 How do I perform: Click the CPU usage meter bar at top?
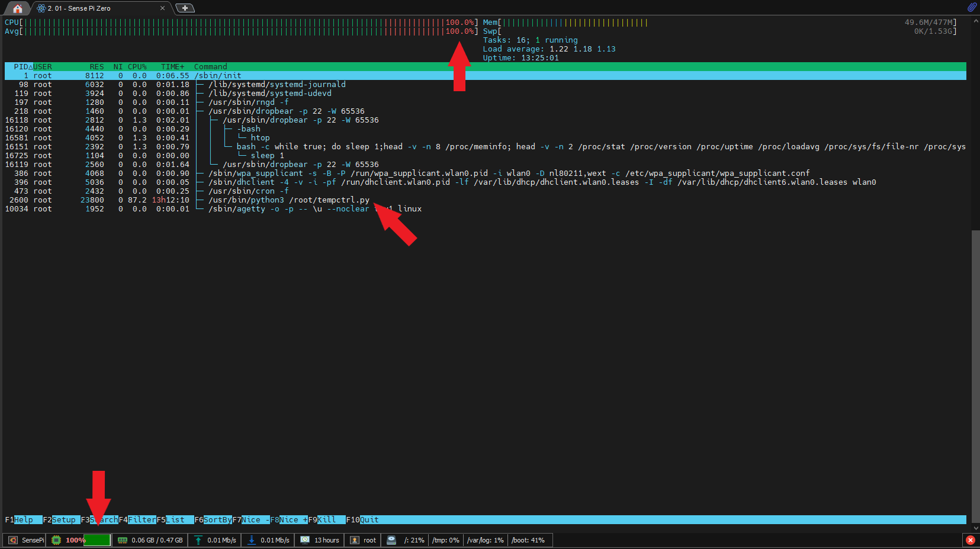[x=242, y=23]
